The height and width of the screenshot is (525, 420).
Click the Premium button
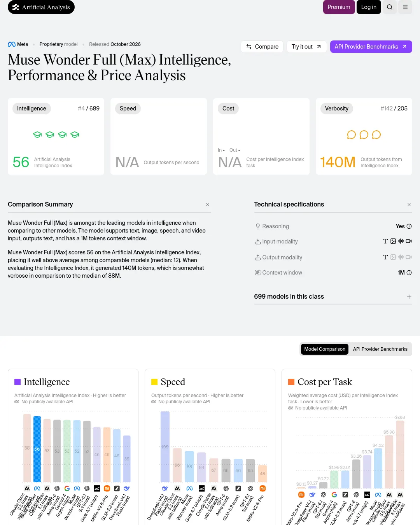pos(339,7)
